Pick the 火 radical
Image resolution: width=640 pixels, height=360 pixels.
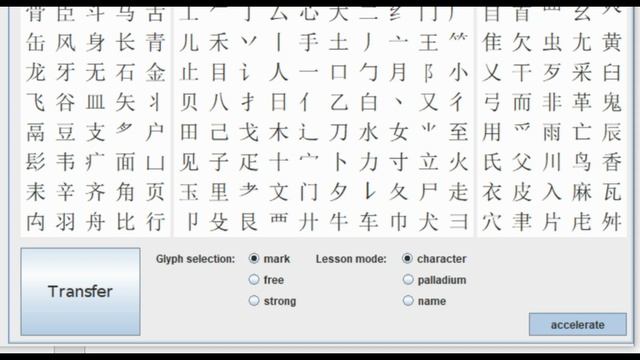[x=458, y=162]
